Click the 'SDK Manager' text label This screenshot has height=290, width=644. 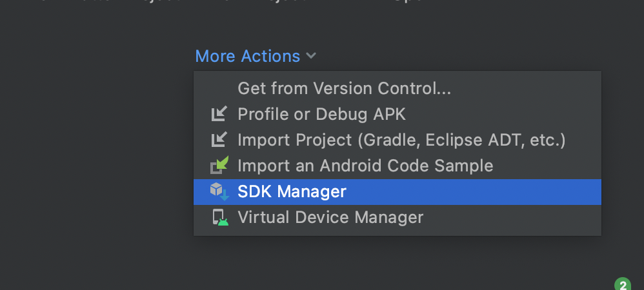(292, 191)
